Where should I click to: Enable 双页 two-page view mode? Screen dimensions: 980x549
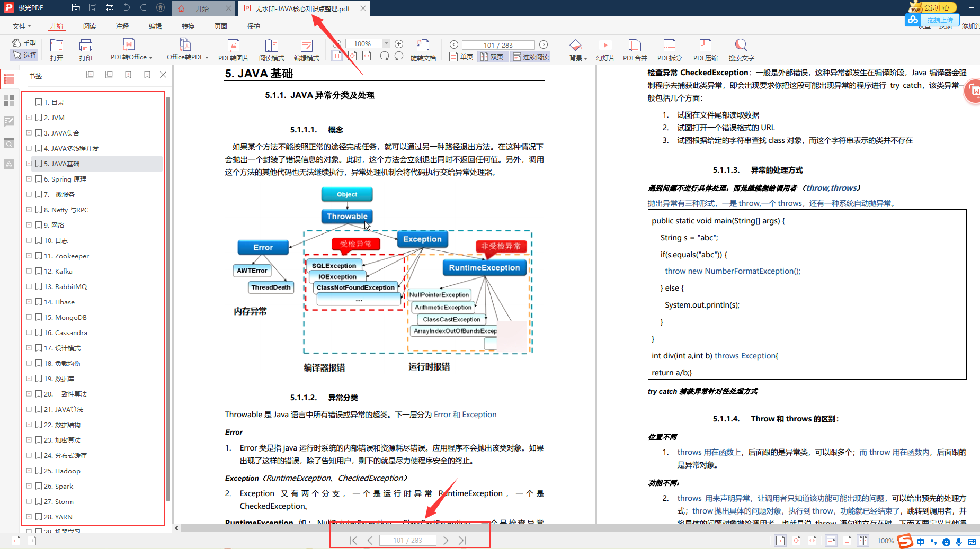[493, 56]
